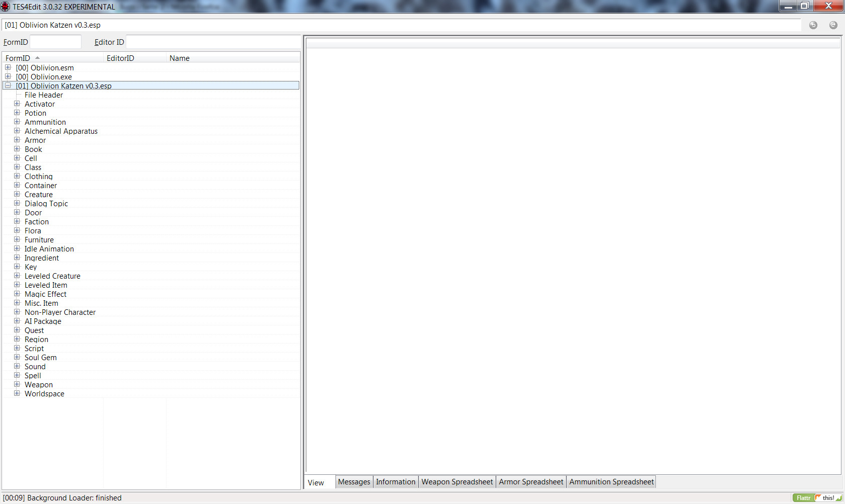The width and height of the screenshot is (845, 504).
Task: Collapse the Oblivion Katzen v0.3.esp node
Action: tap(8, 86)
